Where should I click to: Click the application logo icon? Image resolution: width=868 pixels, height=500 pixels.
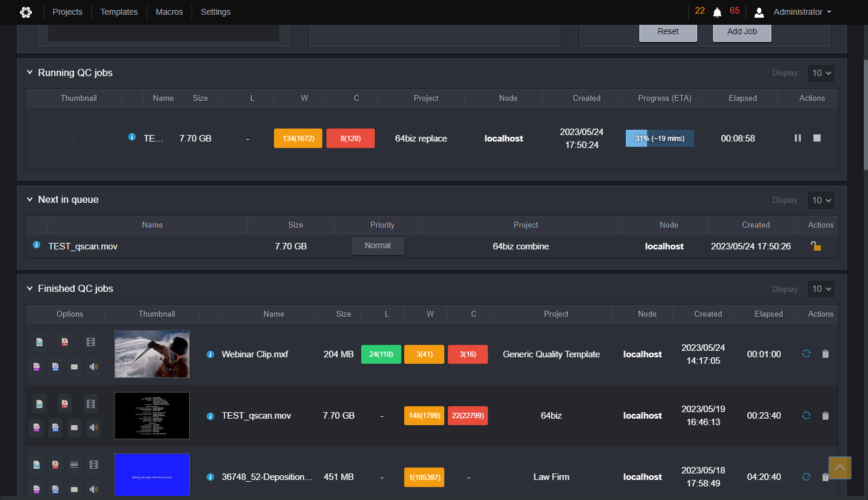point(26,12)
